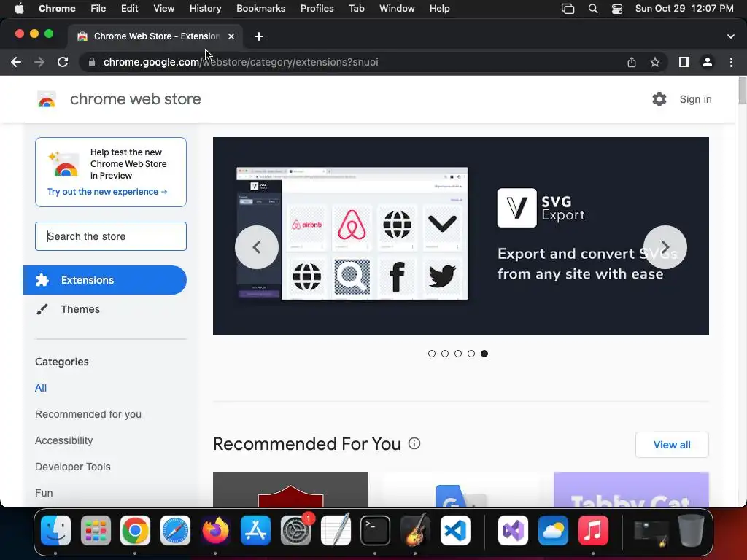Screen dimensions: 747x560
Task: Click the page vertical scrollbar
Action: point(742,90)
